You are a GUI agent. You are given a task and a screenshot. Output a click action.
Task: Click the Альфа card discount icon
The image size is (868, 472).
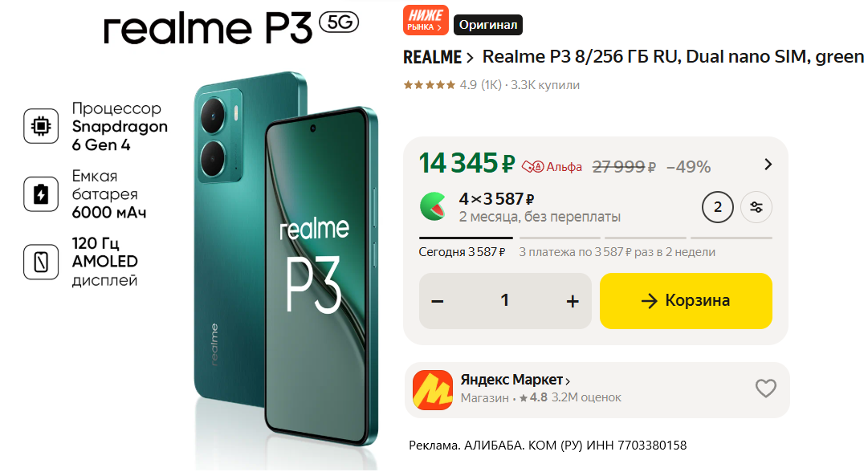tap(532, 166)
